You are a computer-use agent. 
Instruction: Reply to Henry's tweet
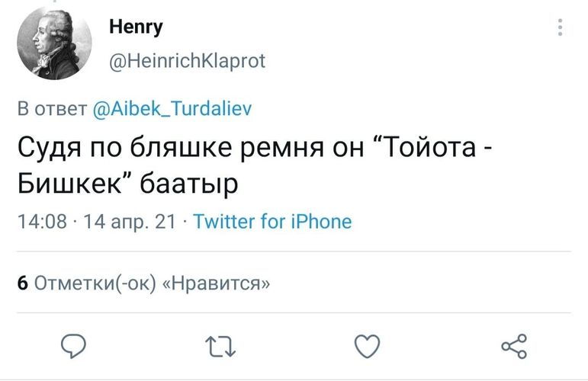(75, 347)
